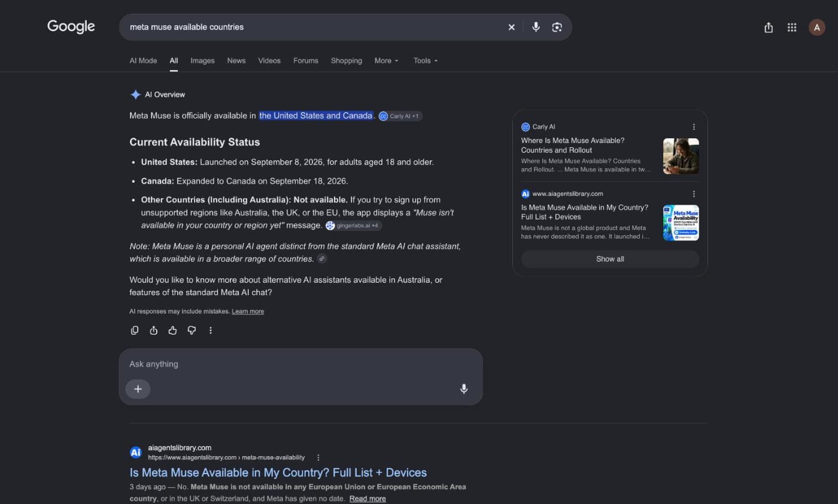Image resolution: width=838 pixels, height=504 pixels.
Task: Expand the Tools dropdown
Action: click(426, 60)
